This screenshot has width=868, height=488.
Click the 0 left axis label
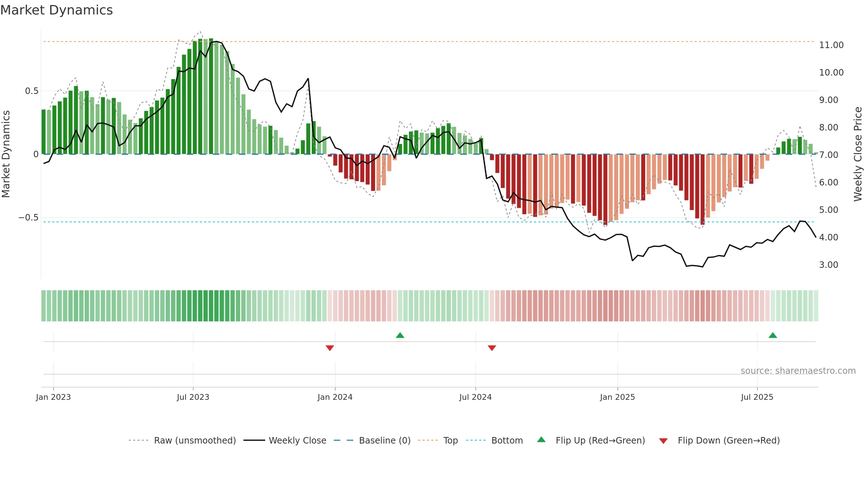36,154
